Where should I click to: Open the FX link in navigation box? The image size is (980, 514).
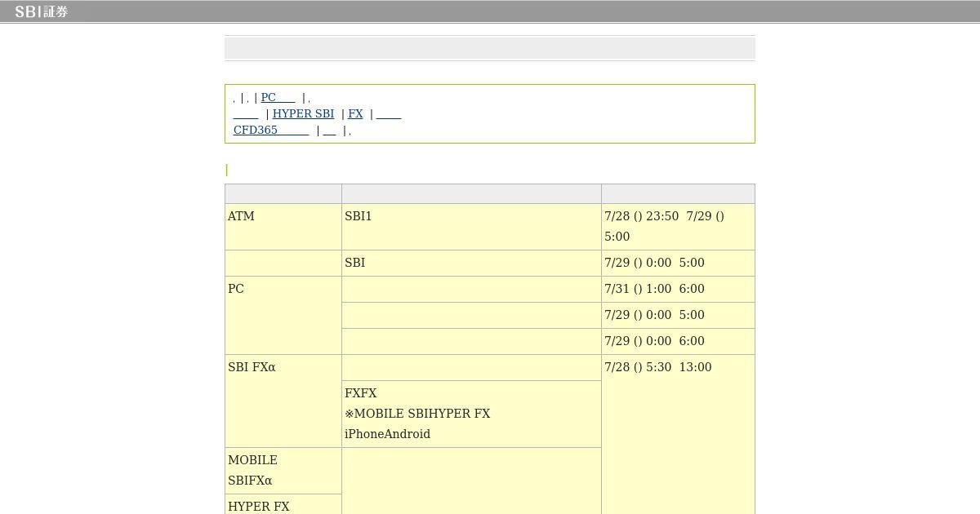355,113
